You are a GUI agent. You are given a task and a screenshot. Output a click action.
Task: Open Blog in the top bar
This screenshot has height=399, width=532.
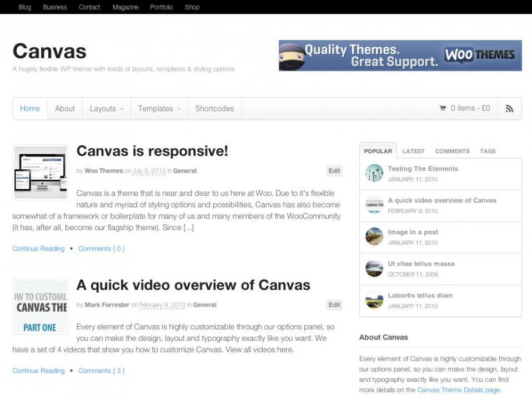click(x=25, y=7)
